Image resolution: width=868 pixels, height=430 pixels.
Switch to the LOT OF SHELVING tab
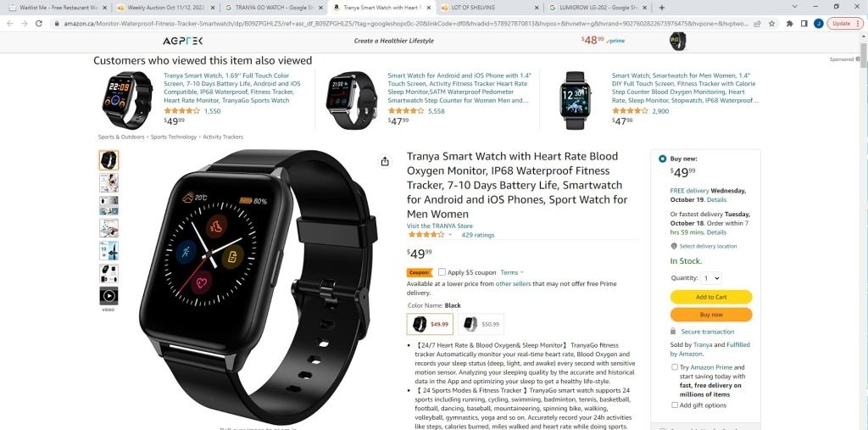[489, 8]
